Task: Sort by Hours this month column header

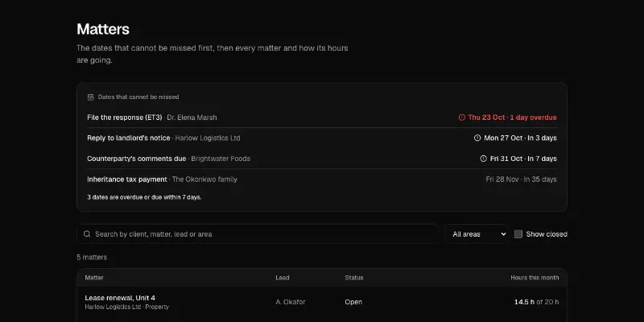Action: pyautogui.click(x=535, y=278)
